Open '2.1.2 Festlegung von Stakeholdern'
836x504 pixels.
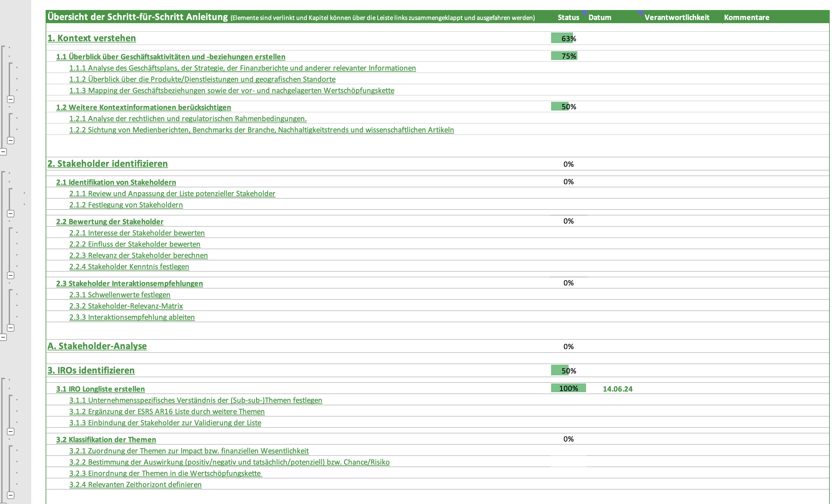[x=126, y=205]
